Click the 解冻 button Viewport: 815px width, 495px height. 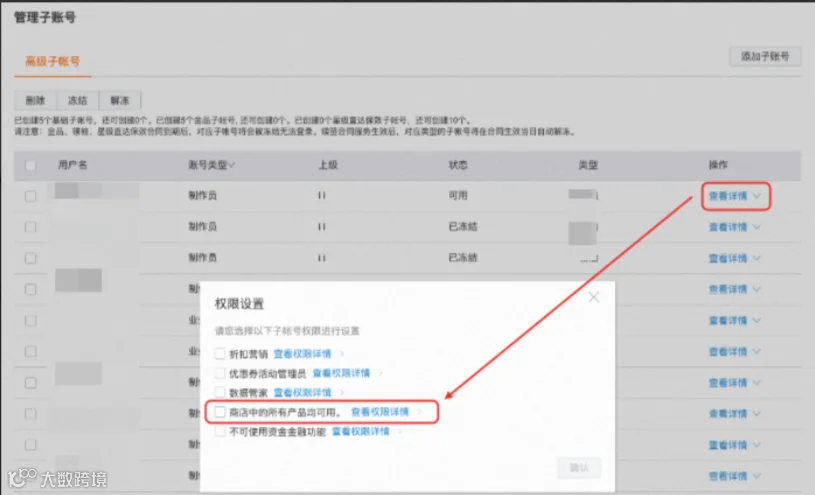[x=120, y=100]
